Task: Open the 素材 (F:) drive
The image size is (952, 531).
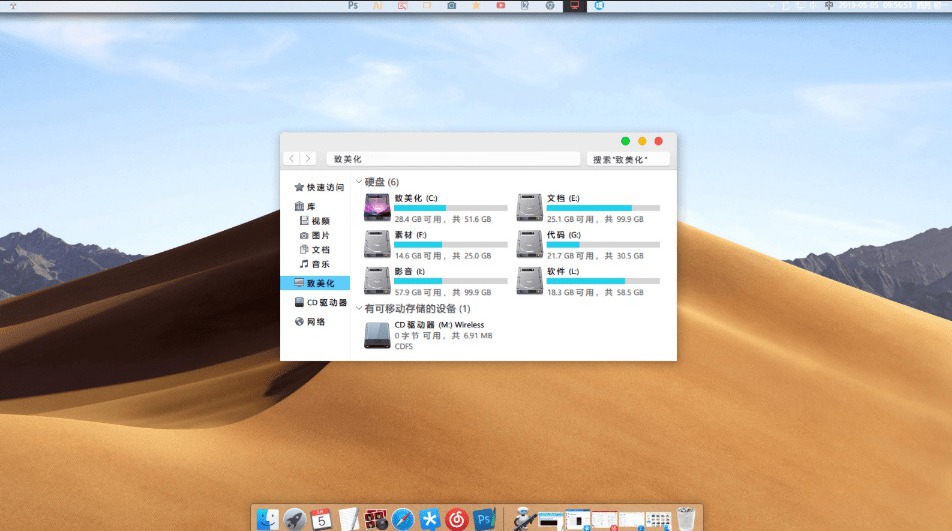Action: click(x=378, y=244)
